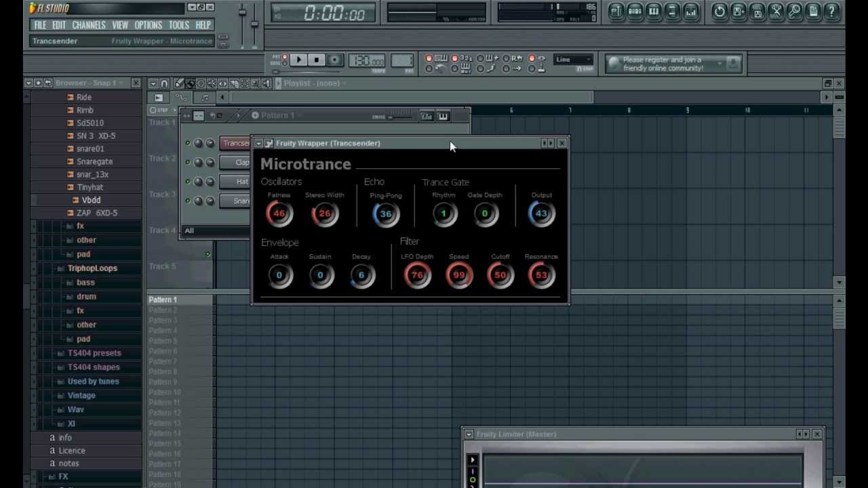Open the All channel filter dropdown
868x488 pixels.
(216, 231)
